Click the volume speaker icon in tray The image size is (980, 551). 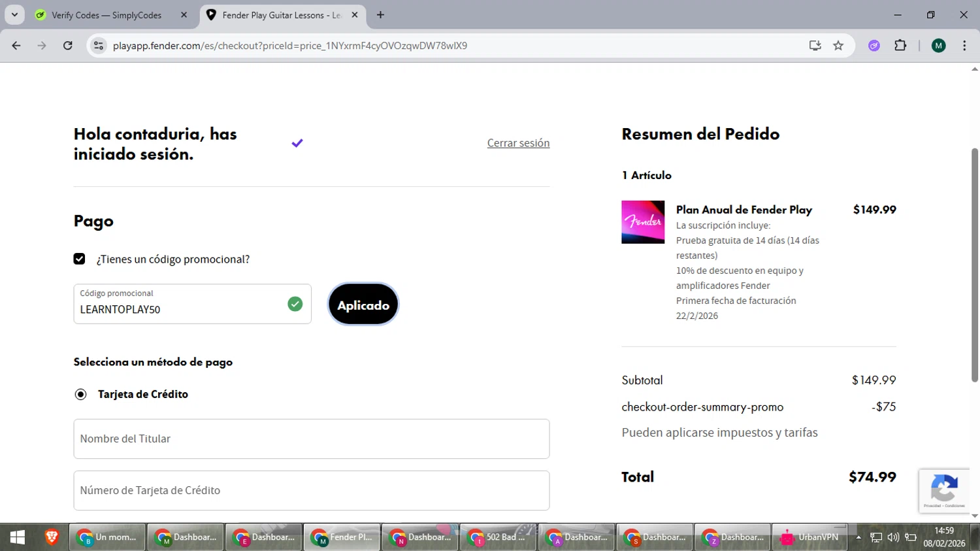[x=893, y=537]
